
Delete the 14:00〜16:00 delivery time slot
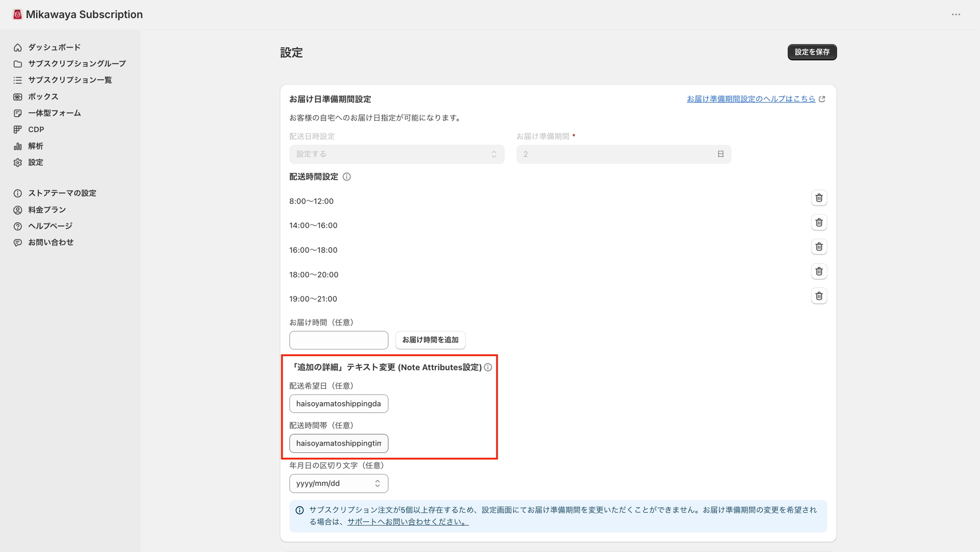(819, 222)
